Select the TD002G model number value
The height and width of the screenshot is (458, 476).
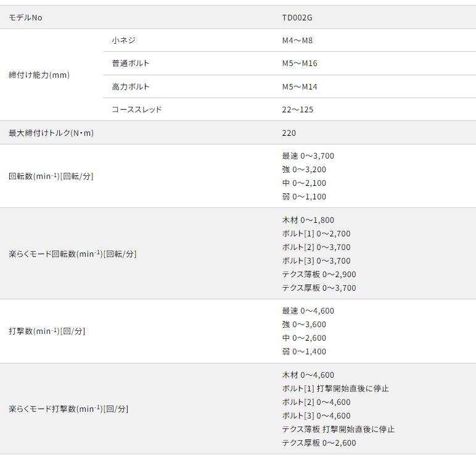tap(297, 17)
